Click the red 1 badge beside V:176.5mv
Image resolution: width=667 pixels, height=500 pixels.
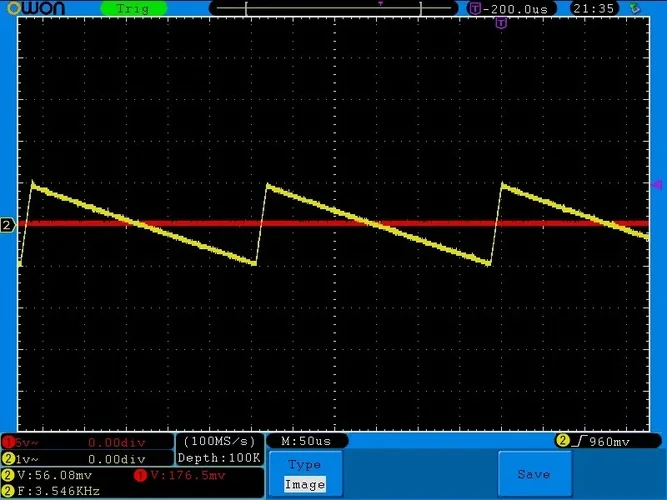140,475
